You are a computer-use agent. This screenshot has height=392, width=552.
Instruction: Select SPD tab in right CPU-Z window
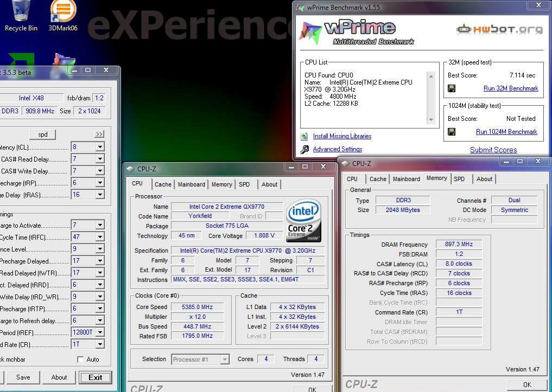(x=459, y=178)
